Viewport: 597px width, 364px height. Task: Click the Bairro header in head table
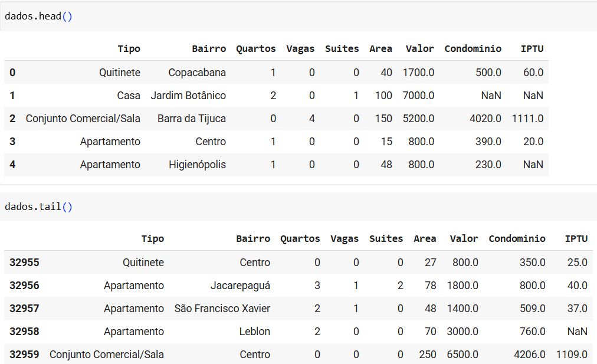click(x=209, y=49)
